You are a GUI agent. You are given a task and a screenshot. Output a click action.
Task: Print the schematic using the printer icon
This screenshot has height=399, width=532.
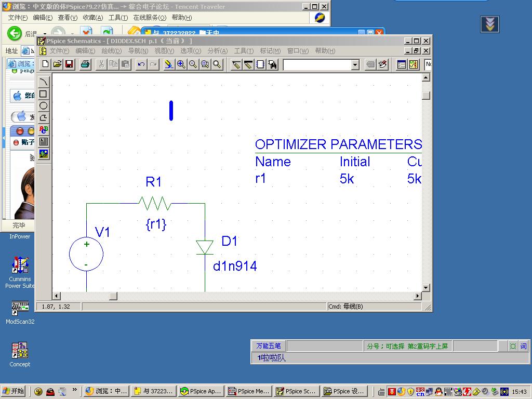click(85, 64)
